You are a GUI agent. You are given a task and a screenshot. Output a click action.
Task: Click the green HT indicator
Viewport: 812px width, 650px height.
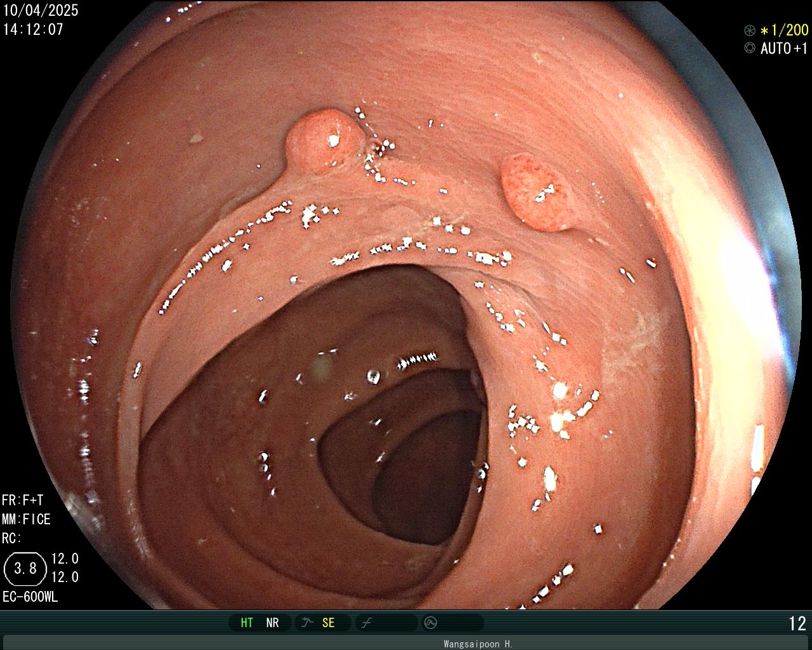click(247, 623)
